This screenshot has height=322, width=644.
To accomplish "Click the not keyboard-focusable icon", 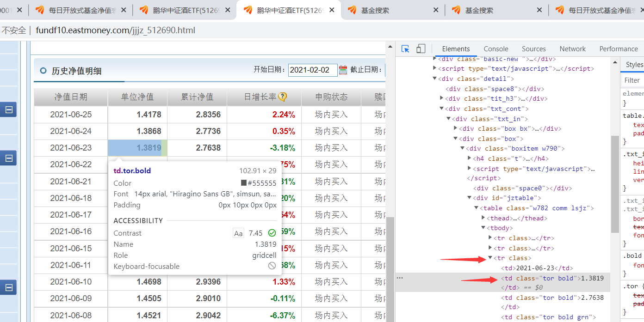I will [272, 266].
